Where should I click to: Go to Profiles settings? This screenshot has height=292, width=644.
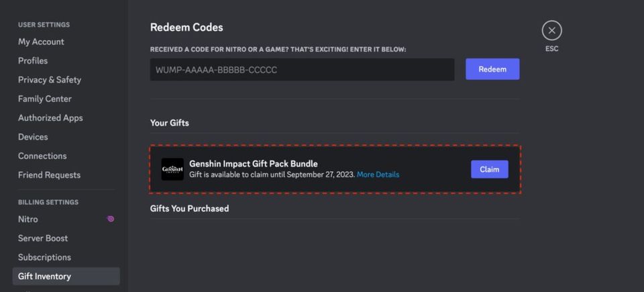tap(33, 60)
